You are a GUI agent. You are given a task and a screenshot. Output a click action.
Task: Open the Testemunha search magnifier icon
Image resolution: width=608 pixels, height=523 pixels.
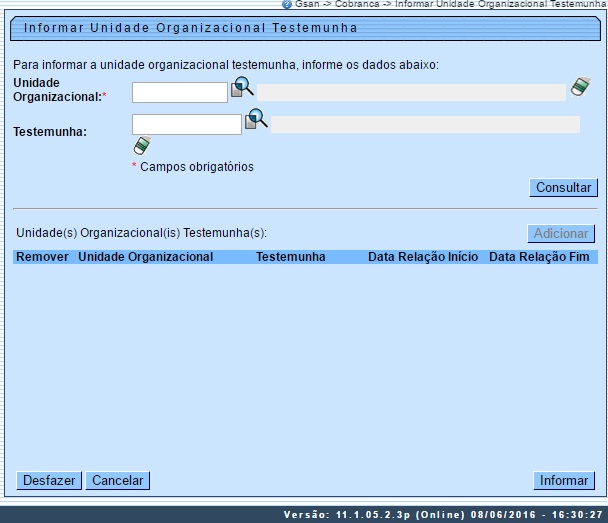tap(256, 120)
